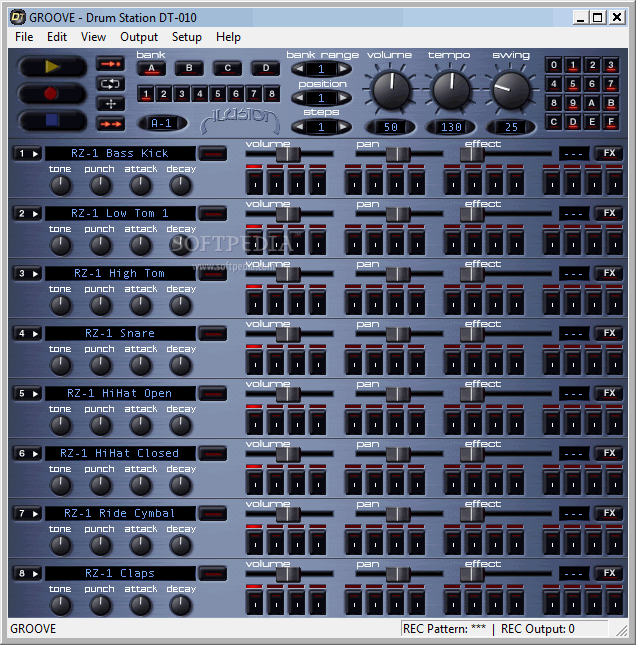Image resolution: width=636 pixels, height=645 pixels.
Task: Select bank D
Action: coord(266,68)
